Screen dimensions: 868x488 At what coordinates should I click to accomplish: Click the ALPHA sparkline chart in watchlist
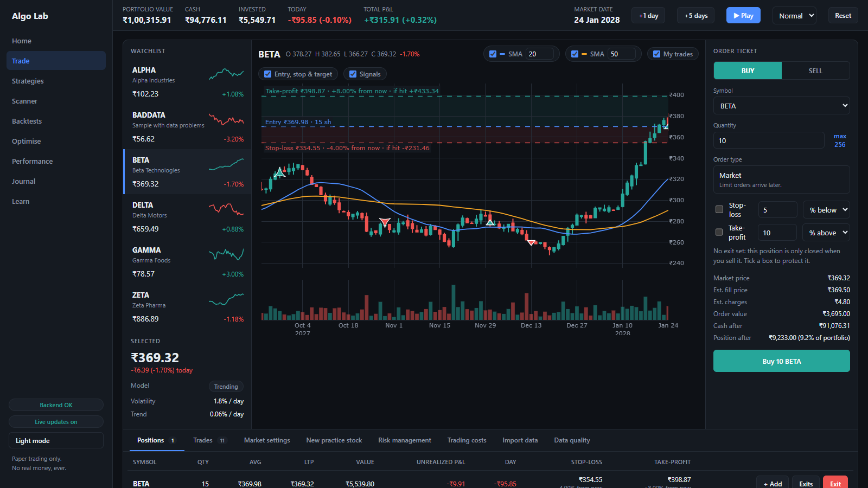[x=226, y=74]
